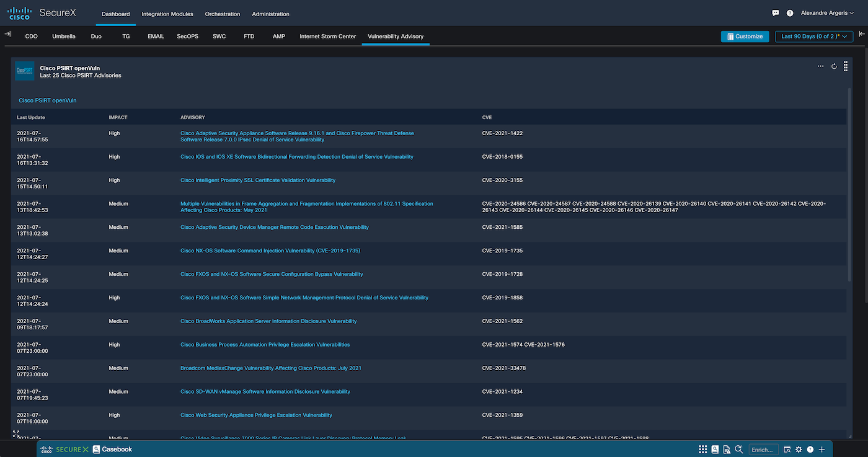This screenshot has height=457, width=868.
Task: Select the Vulnerability Advisory tab
Action: click(396, 37)
